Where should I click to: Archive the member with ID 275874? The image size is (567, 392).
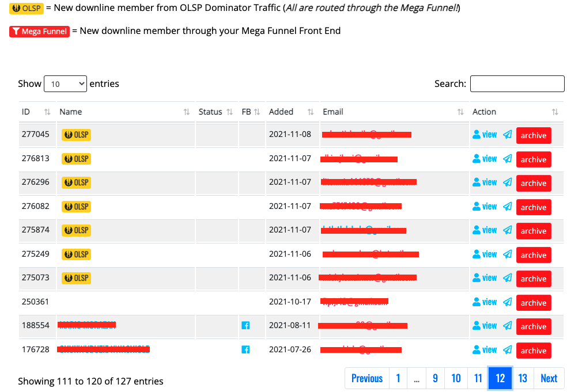(x=534, y=231)
